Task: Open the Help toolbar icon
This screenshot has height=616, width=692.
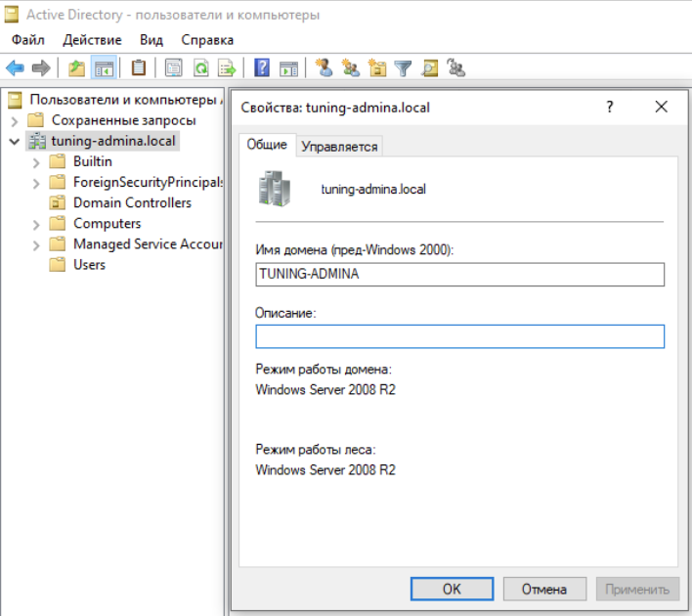Action: click(262, 68)
